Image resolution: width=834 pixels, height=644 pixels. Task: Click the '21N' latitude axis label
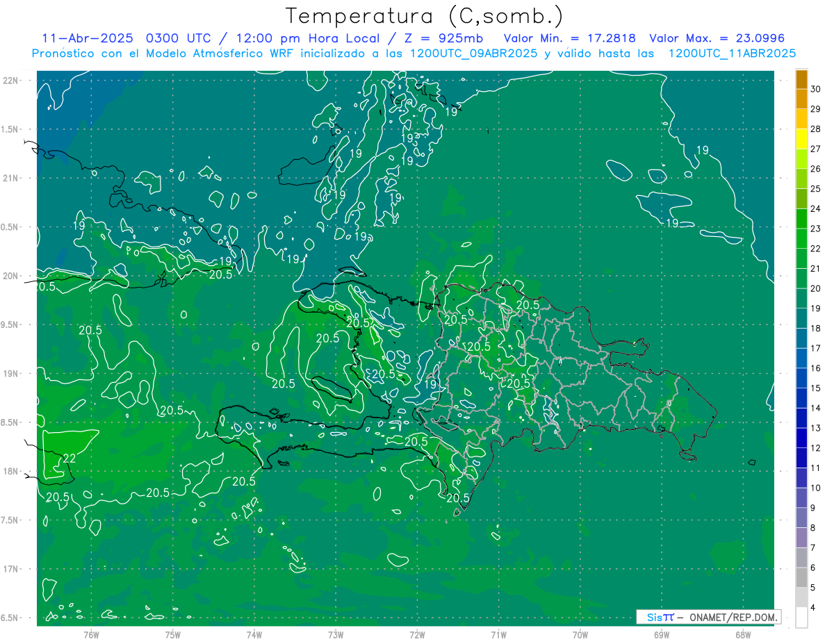[11, 179]
